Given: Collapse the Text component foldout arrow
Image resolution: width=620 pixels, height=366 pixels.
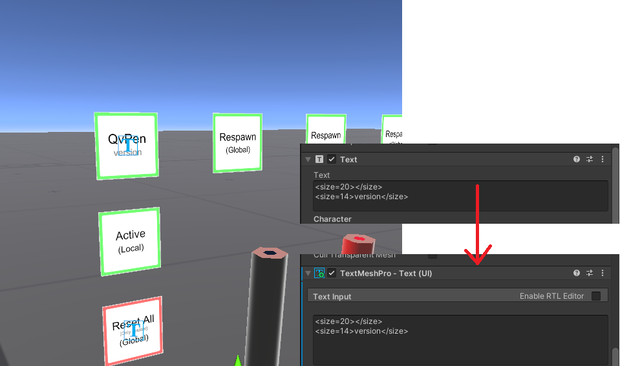Looking at the screenshot, I should (308, 159).
